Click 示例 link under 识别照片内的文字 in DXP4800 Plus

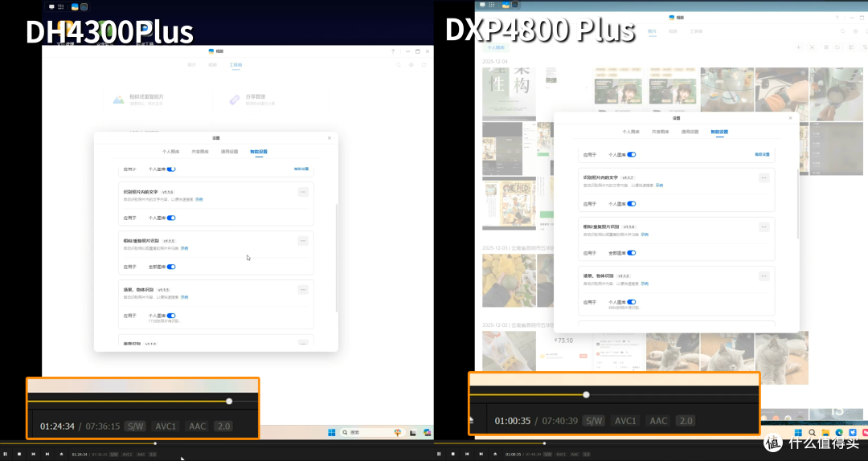tap(659, 186)
